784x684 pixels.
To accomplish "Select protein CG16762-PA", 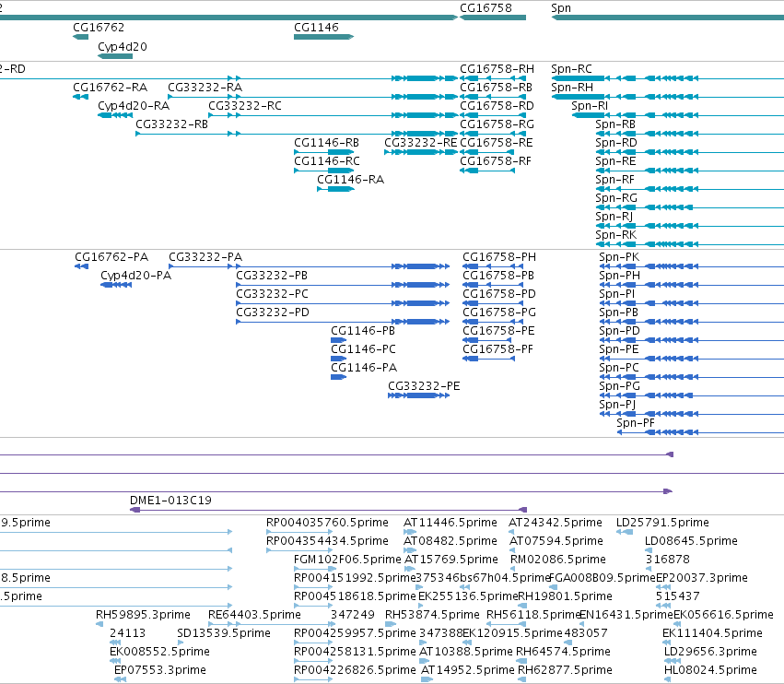I will pyautogui.click(x=111, y=257).
